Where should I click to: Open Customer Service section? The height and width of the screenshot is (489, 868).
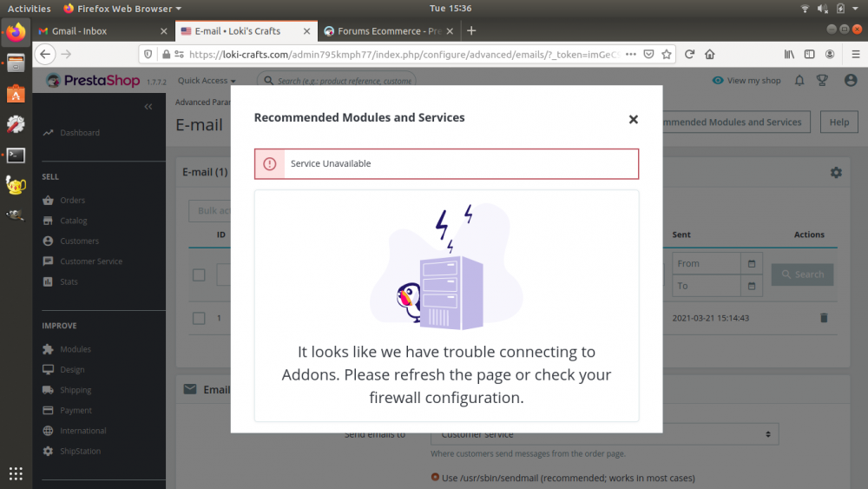[91, 261]
